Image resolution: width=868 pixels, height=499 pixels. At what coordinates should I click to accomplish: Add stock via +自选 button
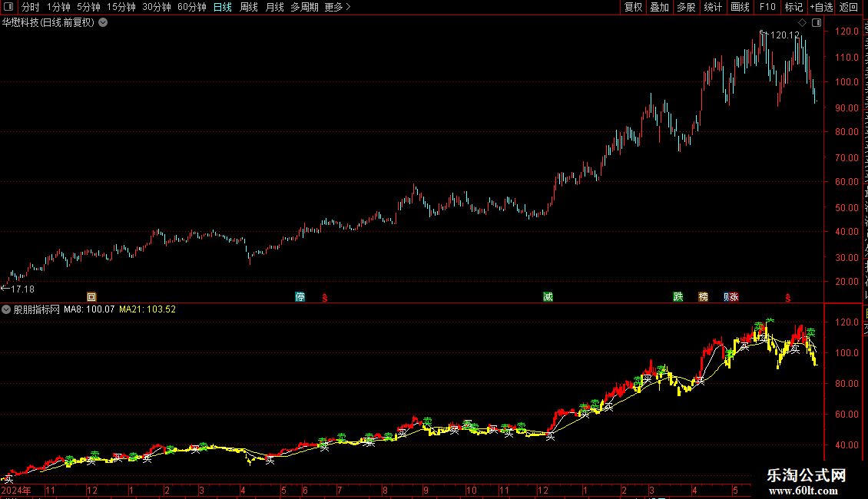(821, 7)
